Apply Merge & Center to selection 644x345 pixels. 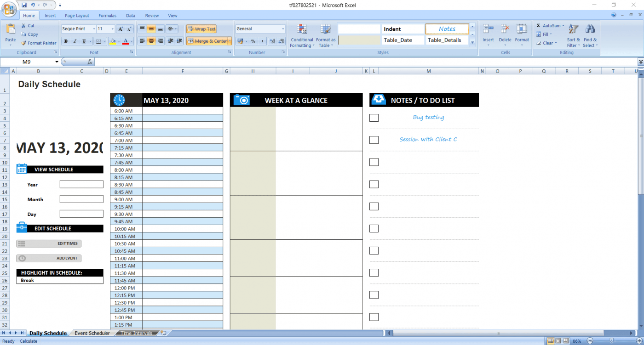[x=208, y=40]
